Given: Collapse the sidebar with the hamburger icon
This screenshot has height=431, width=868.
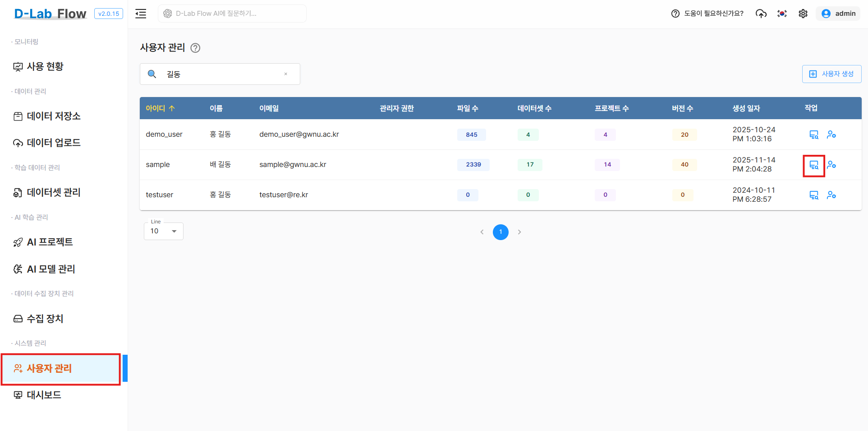Looking at the screenshot, I should click(x=141, y=14).
